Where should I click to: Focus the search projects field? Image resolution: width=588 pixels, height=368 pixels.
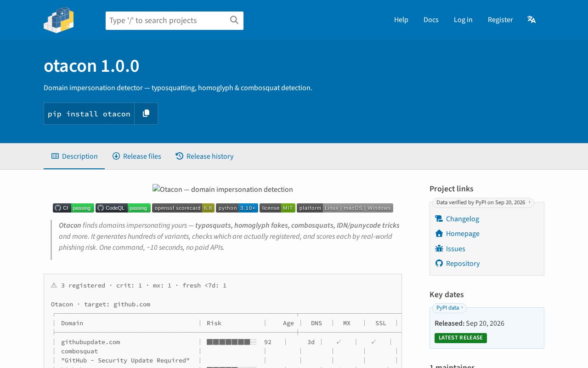(x=175, y=21)
